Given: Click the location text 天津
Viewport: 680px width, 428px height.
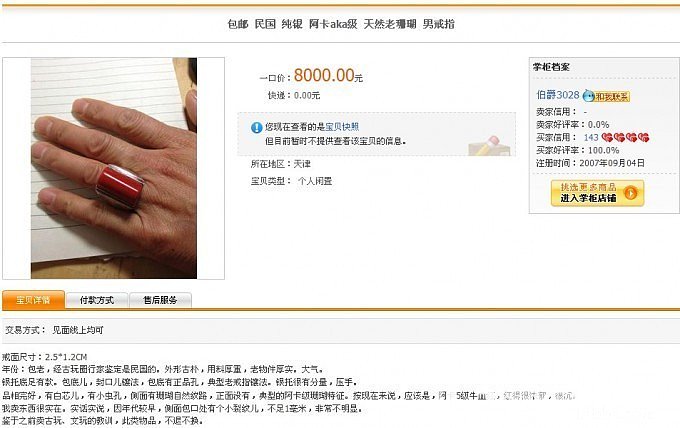Looking at the screenshot, I should click(302, 164).
